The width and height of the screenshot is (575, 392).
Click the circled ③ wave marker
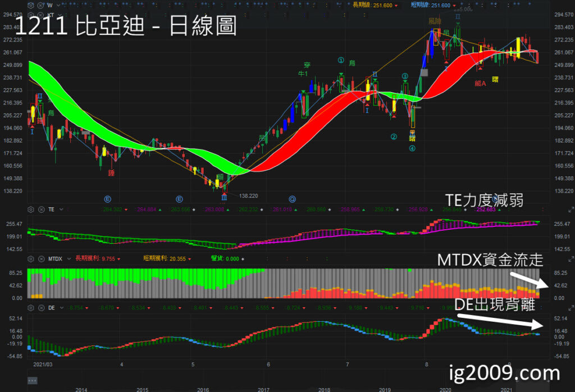pyautogui.click(x=405, y=76)
